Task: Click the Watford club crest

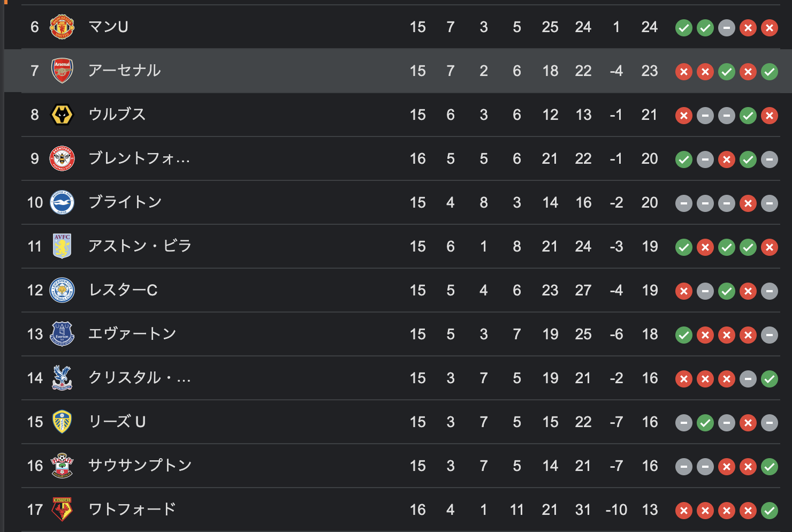Action: (62, 510)
